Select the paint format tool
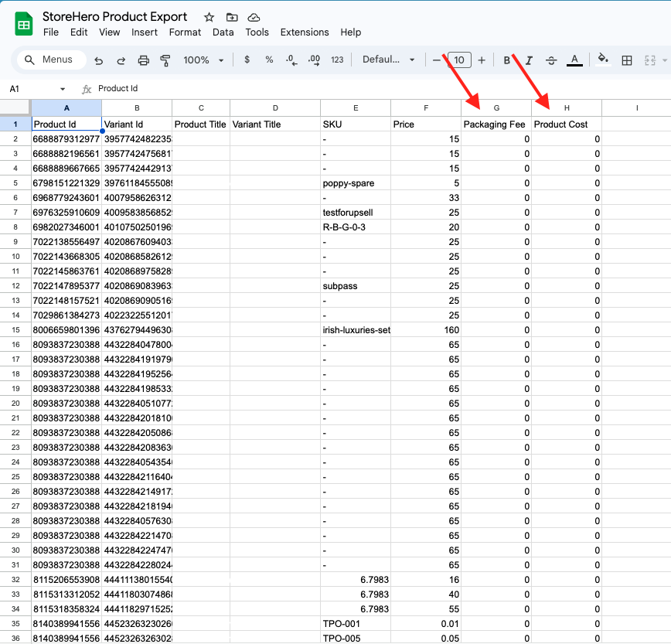This screenshot has height=644, width=671. pyautogui.click(x=165, y=60)
